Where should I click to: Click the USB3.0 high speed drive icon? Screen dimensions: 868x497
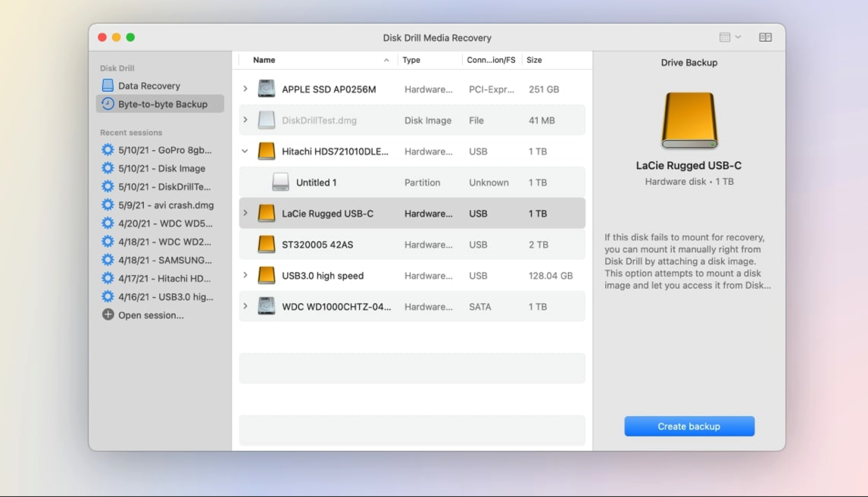267,275
